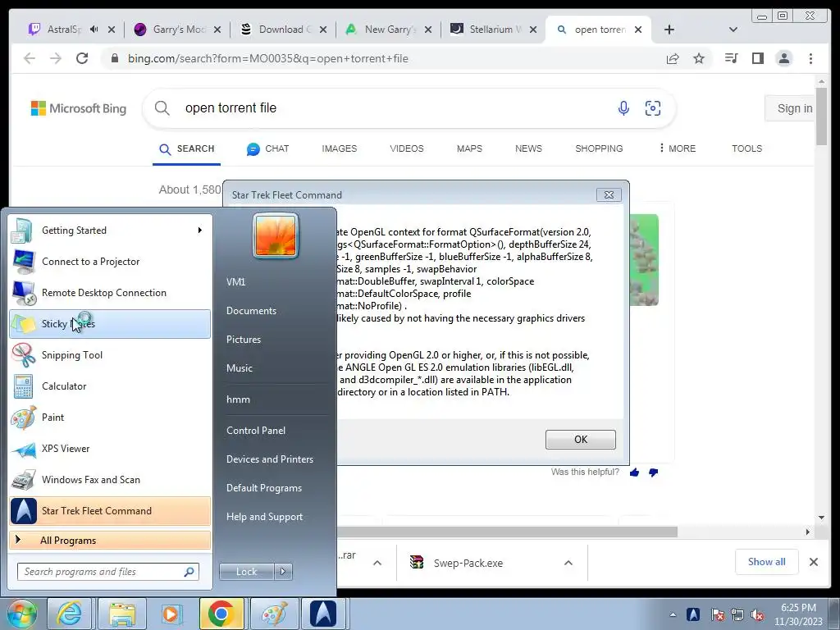Image resolution: width=840 pixels, height=630 pixels.
Task: Click the Star Trek Fleet Command taskbar icon
Action: point(323,614)
